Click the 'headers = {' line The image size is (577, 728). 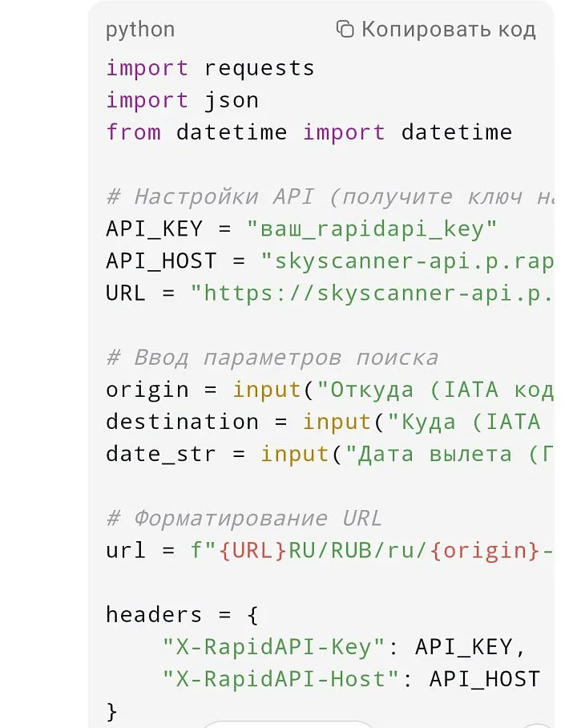[x=182, y=615]
